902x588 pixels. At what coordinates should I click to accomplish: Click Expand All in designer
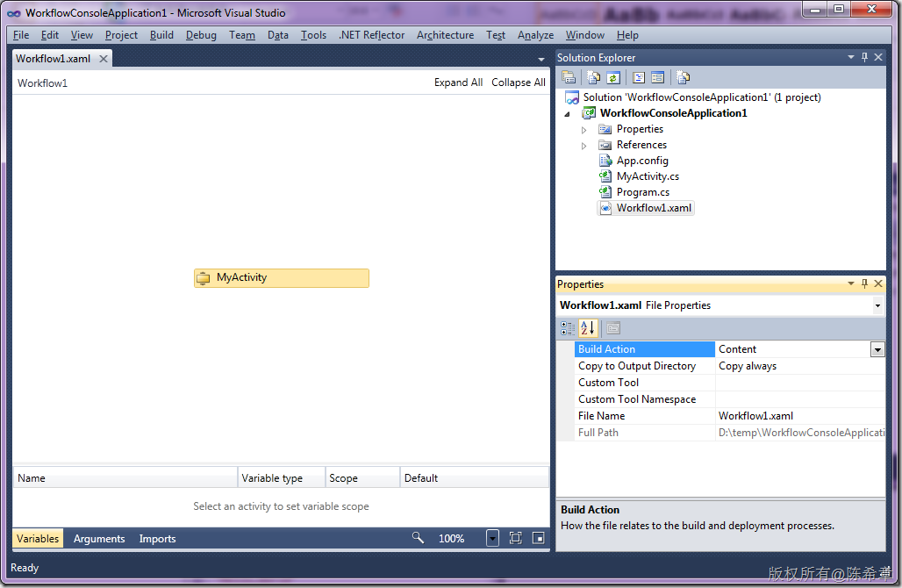click(459, 82)
